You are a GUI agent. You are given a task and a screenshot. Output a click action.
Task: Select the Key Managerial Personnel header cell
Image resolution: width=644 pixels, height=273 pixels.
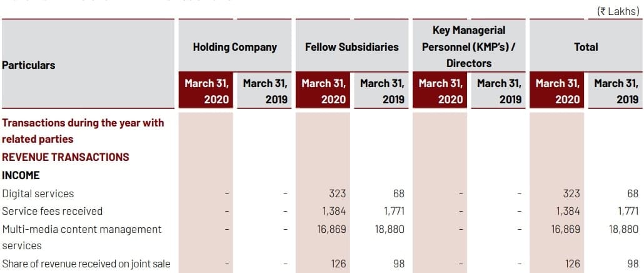(x=468, y=46)
